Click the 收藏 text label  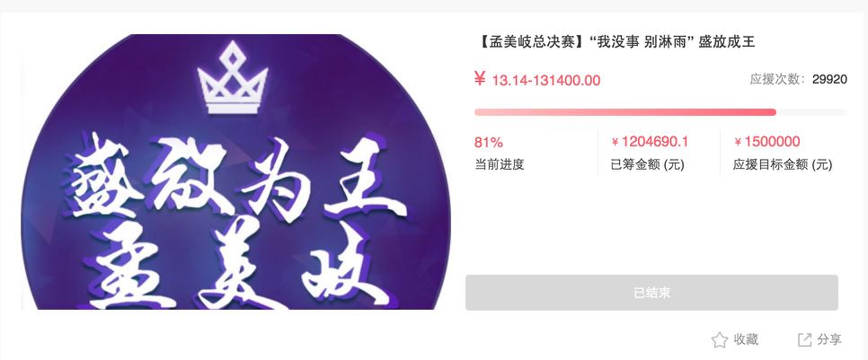tap(746, 339)
